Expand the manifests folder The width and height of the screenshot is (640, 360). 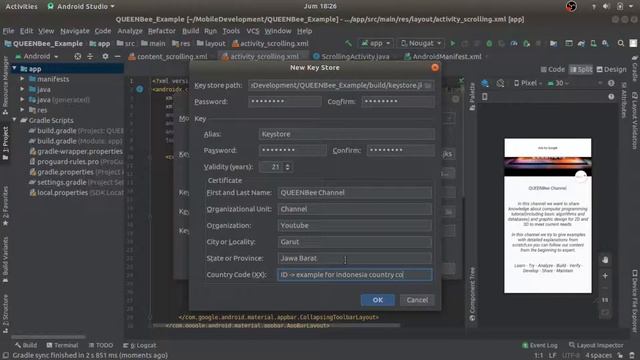point(22,79)
